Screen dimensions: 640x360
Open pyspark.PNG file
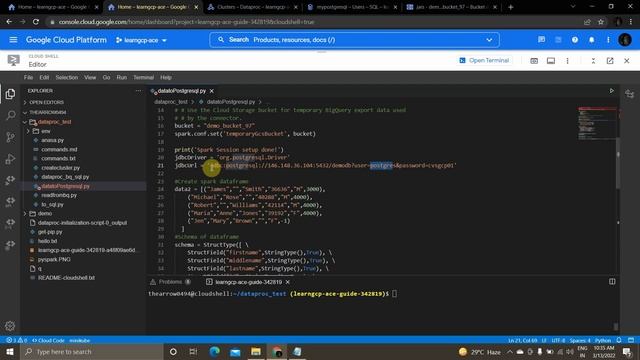coord(54,259)
